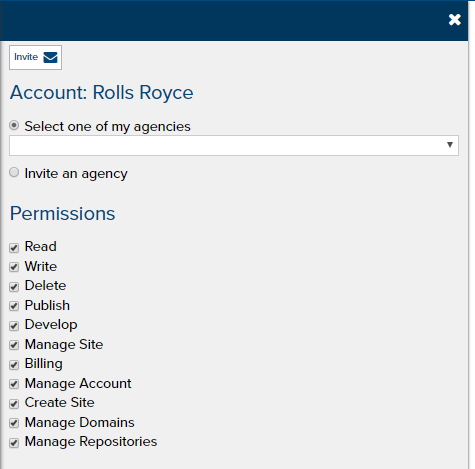
Task: Disable the Delete permission
Action: pos(14,287)
